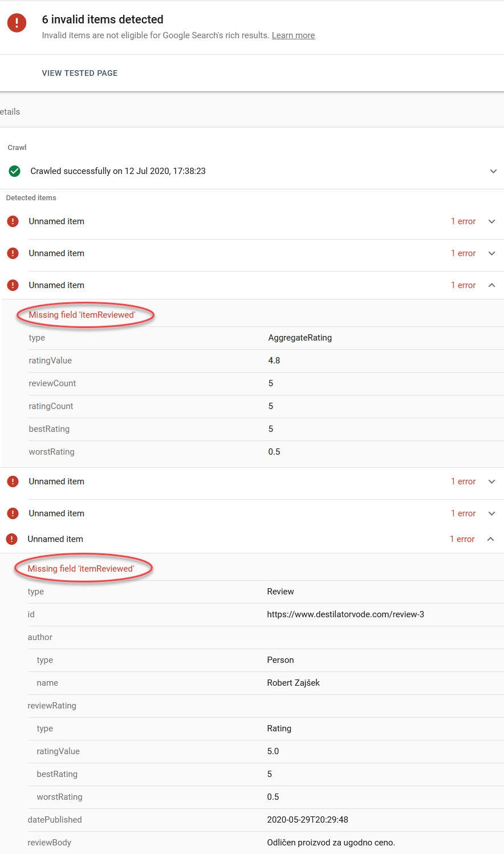Click the error icon of the expanded AggregateRating item
Screen dimensions: 504x854
pyautogui.click(x=13, y=285)
